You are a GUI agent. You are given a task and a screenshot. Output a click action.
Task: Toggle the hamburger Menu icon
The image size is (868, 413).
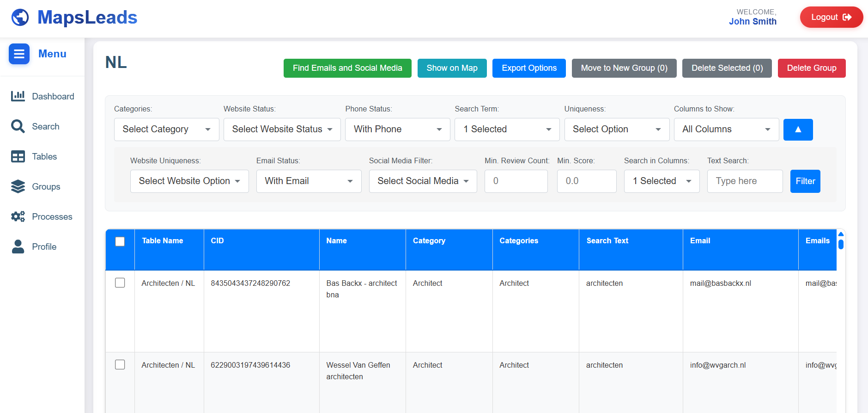click(x=19, y=54)
